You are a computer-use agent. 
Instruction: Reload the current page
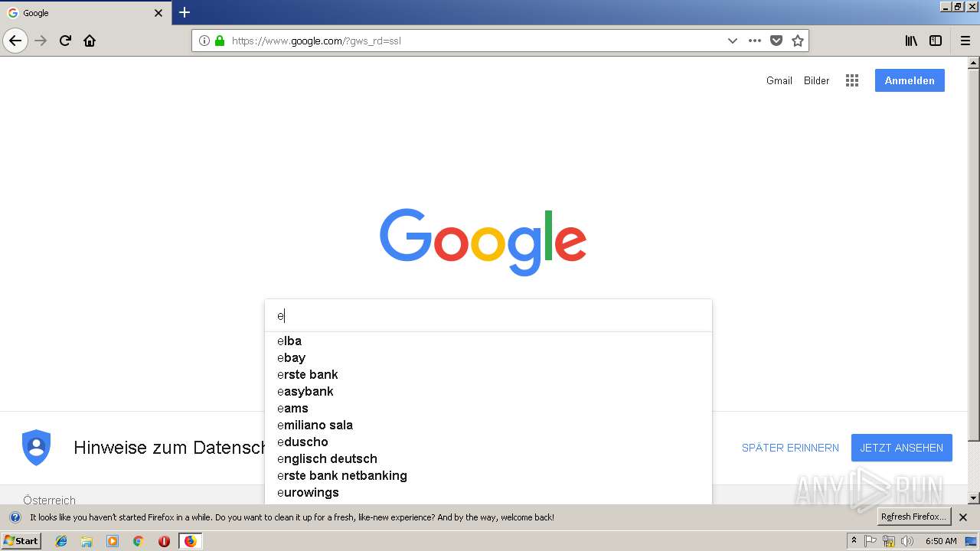point(66,41)
